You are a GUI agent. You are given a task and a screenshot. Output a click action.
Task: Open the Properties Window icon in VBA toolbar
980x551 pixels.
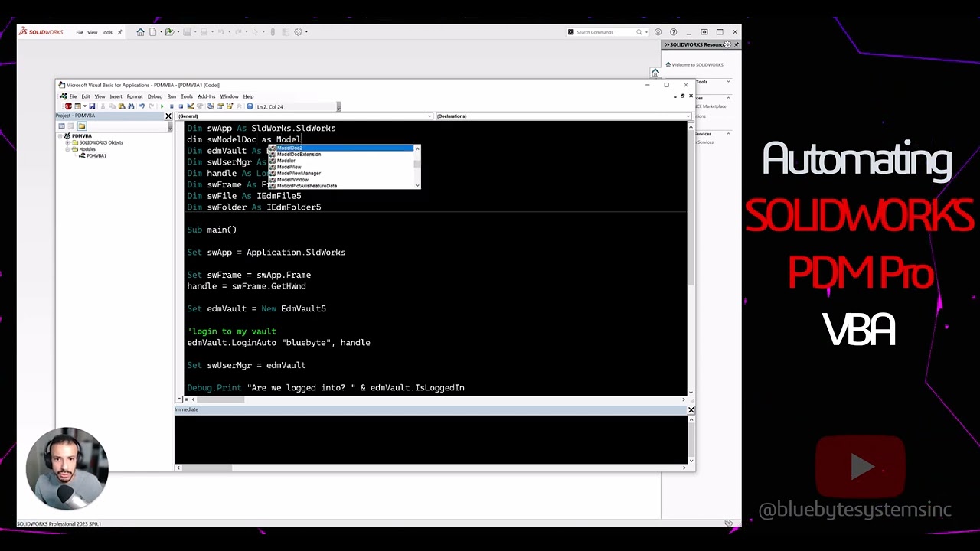coord(220,106)
